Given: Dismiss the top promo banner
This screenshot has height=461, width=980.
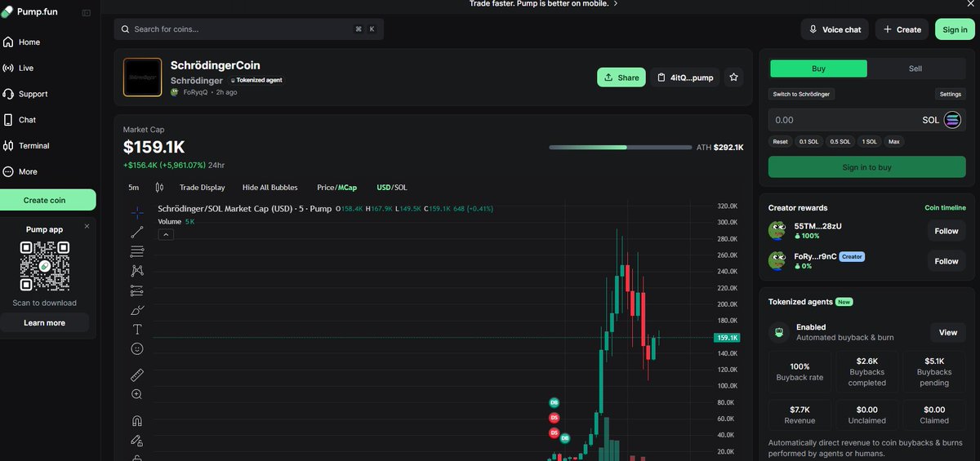Looking at the screenshot, I should coord(969,4).
